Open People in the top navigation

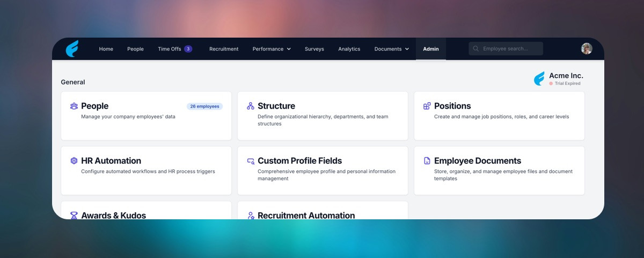[x=135, y=49]
